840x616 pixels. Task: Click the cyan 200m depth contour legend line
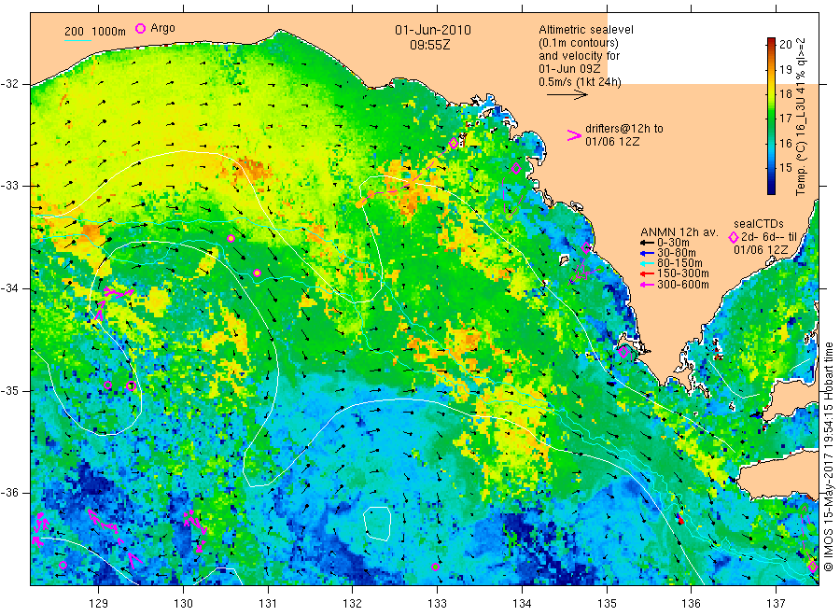point(77,40)
